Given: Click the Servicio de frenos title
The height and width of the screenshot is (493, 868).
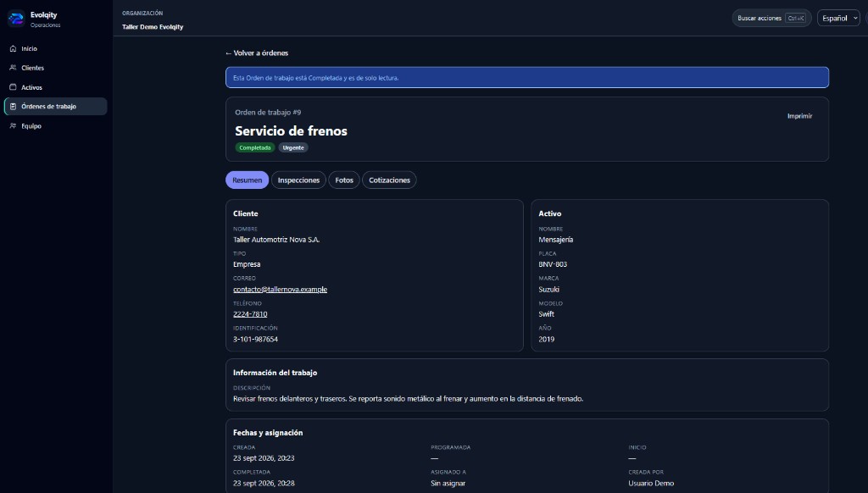Looking at the screenshot, I should point(291,131).
